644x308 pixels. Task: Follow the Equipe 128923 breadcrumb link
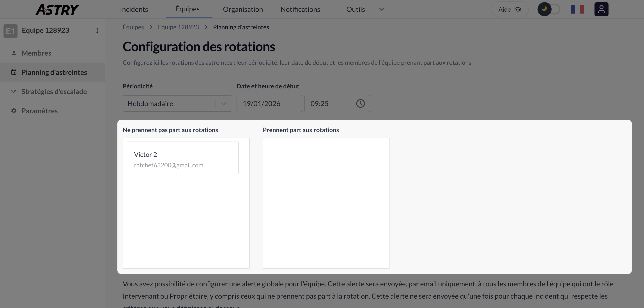[x=178, y=27]
